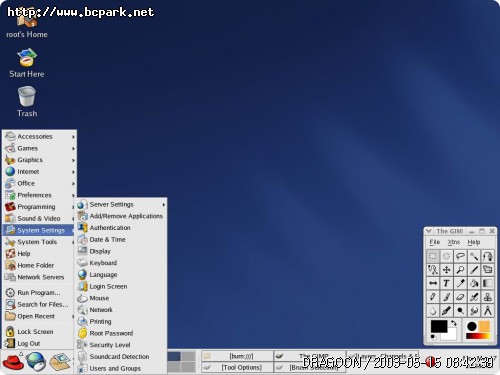Switch to the [burn:(0)] taskbar window
The width and height of the screenshot is (500, 375).
tap(237, 356)
